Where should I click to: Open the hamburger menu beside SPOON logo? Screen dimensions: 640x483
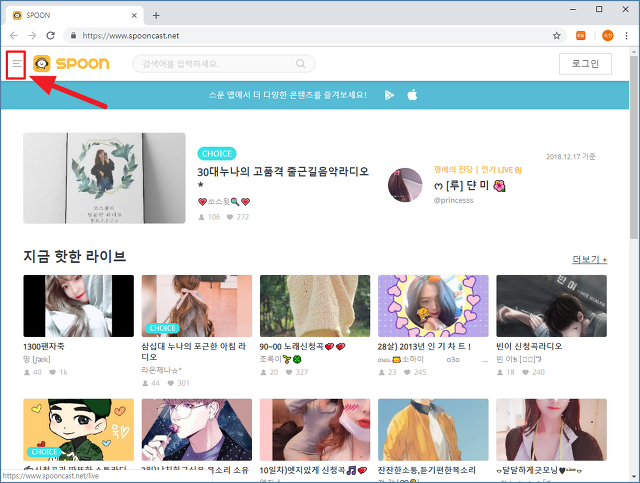(16, 63)
